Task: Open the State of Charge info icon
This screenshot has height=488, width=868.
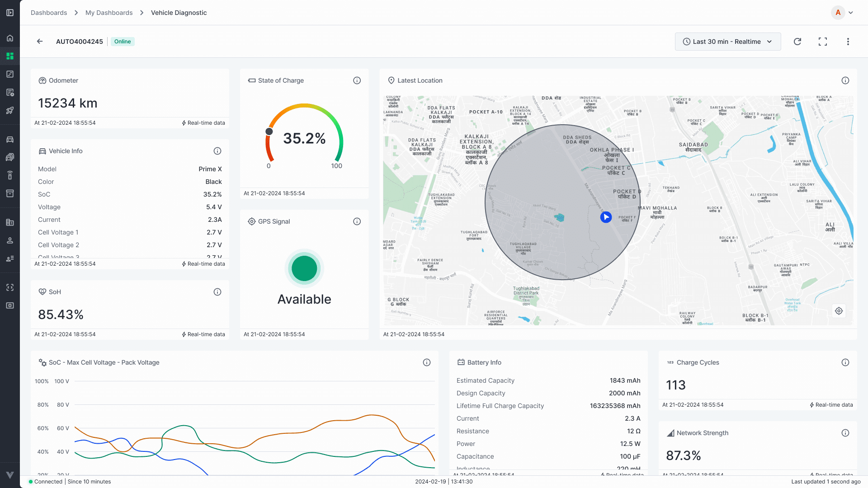Action: pos(357,80)
